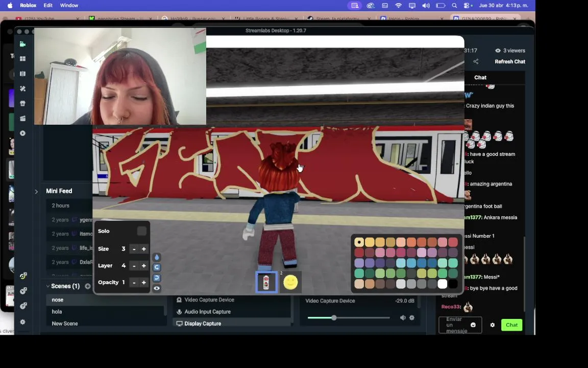588x368 pixels.
Task: Click the Creative Cloud icon in menu bar
Action: click(371, 6)
